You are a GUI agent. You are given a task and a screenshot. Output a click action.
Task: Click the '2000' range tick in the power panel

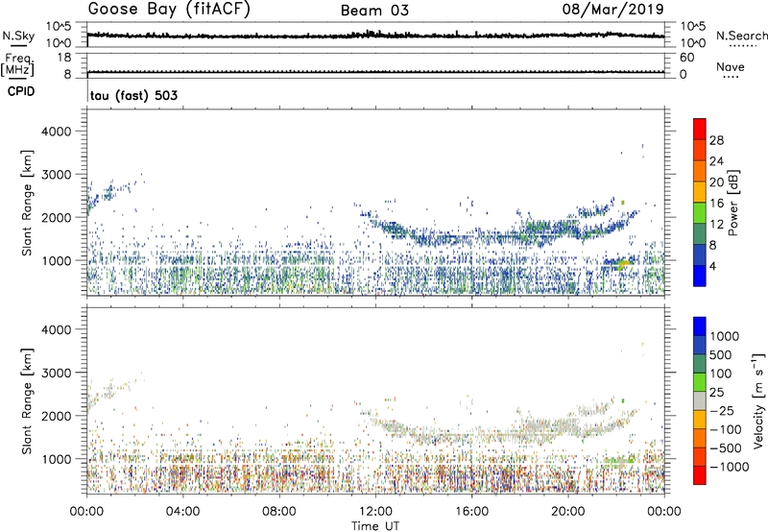pyautogui.click(x=56, y=217)
